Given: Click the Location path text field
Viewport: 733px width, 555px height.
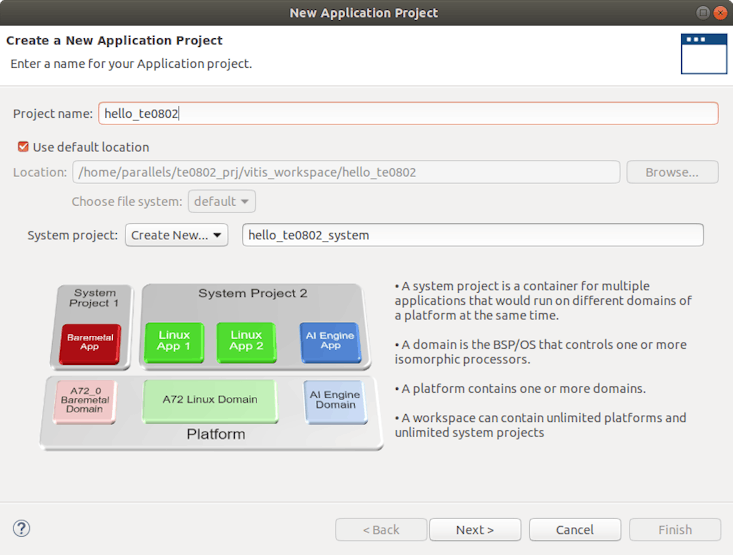Looking at the screenshot, I should click(x=346, y=172).
